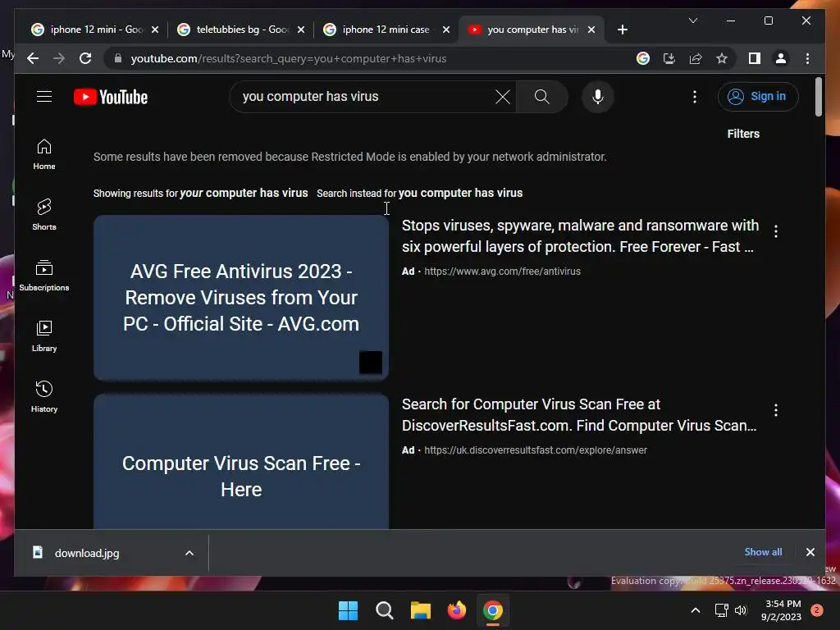Screen dimensions: 840x630
Task: Open the AVG ad headline about viruses
Action: (580, 236)
